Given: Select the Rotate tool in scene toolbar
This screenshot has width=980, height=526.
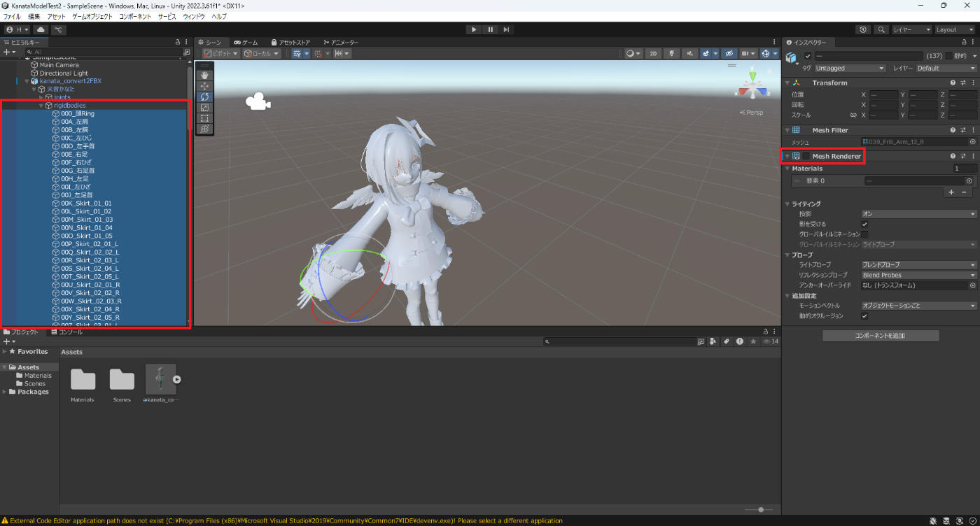Looking at the screenshot, I should 204,97.
